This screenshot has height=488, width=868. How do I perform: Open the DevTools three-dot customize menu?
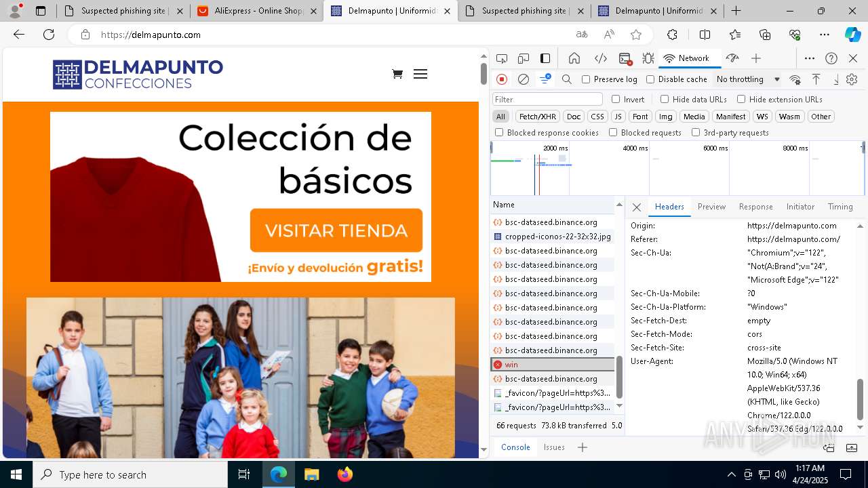pyautogui.click(x=810, y=58)
